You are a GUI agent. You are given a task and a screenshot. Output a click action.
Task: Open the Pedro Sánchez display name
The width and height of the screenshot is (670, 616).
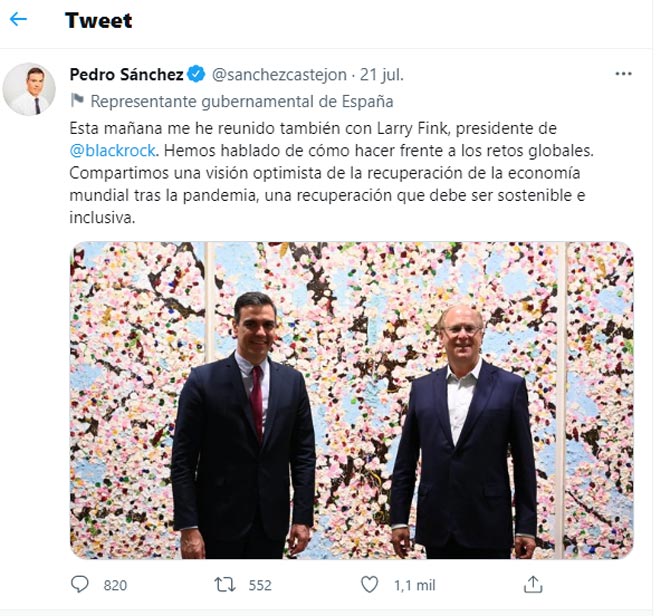(126, 74)
